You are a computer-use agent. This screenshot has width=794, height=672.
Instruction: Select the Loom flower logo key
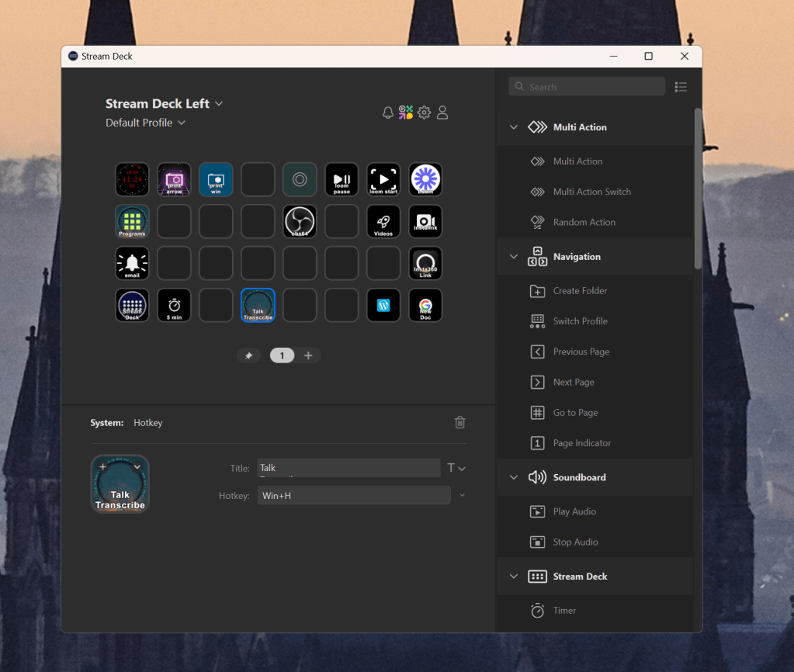coord(425,179)
